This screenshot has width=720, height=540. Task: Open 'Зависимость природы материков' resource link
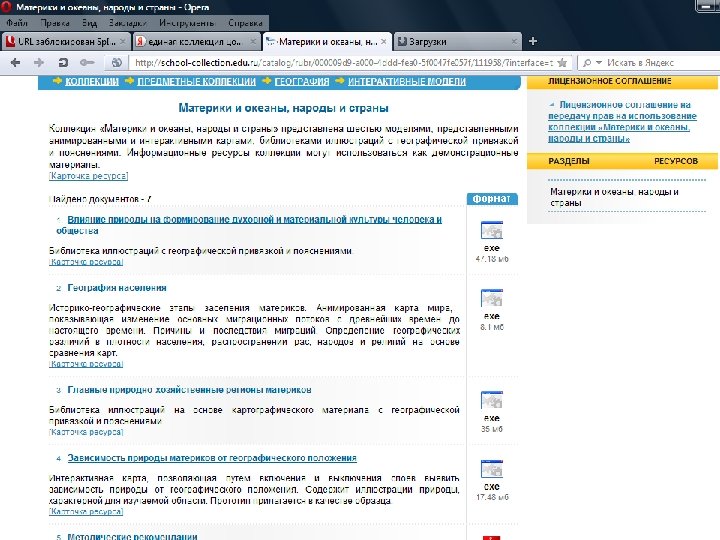pyautogui.click(x=212, y=458)
